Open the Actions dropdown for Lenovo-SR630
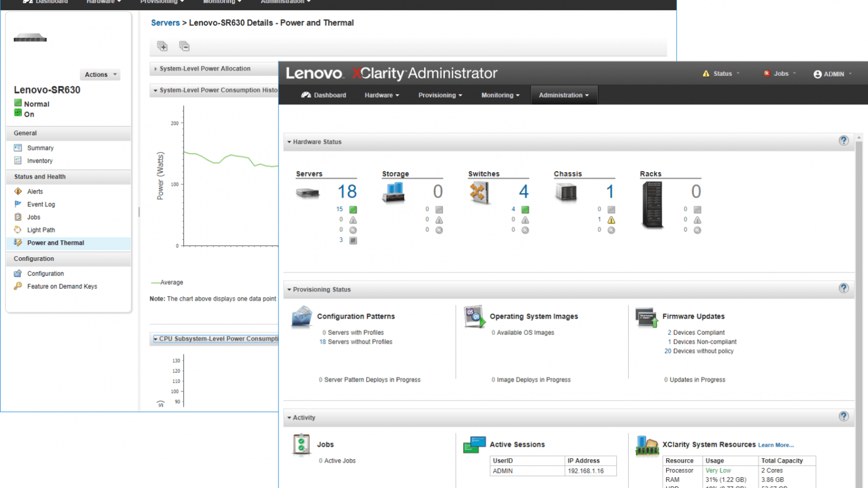Image resolution: width=868 pixels, height=488 pixels. click(100, 75)
